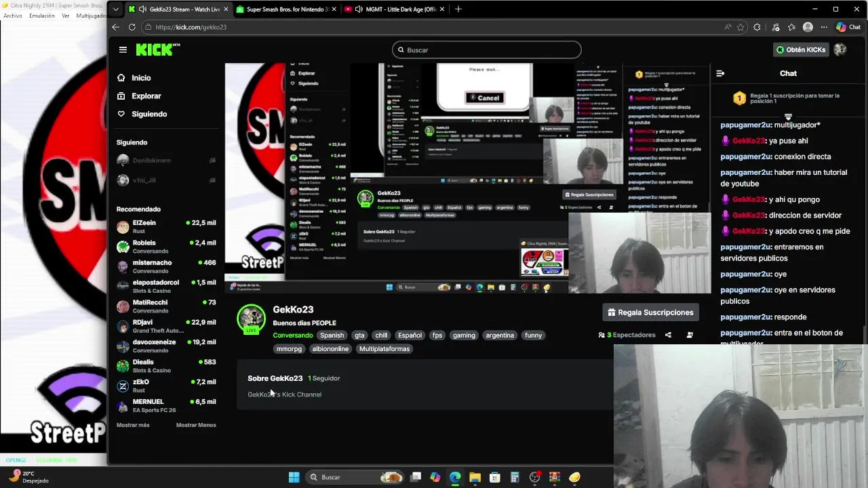Switch to GekKo23 Stream browser tab

(178, 9)
